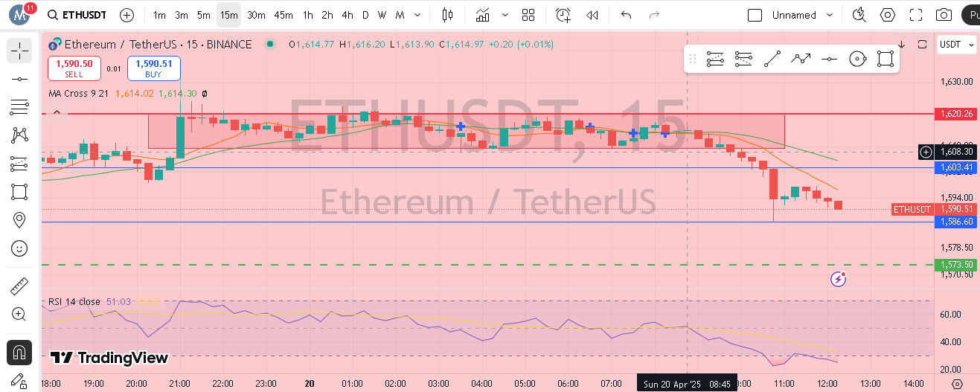The height and width of the screenshot is (392, 980).
Task: Select the crosshair cursor tool
Action: (x=19, y=51)
